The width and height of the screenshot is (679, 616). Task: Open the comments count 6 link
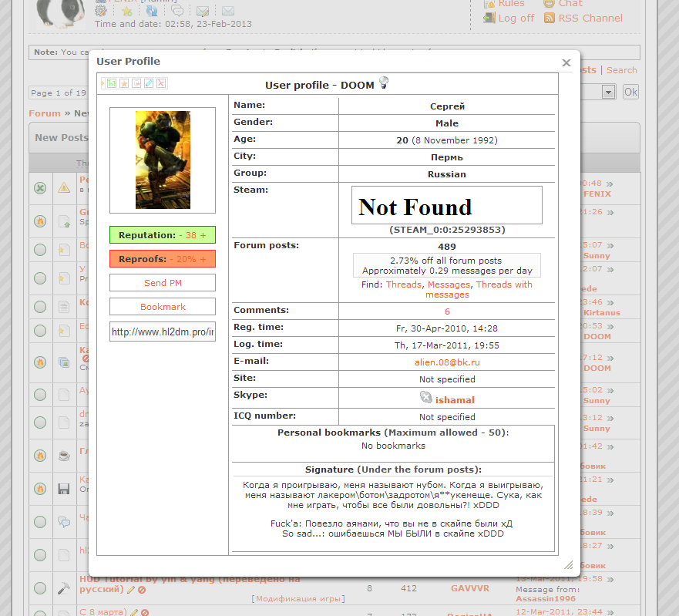point(447,311)
